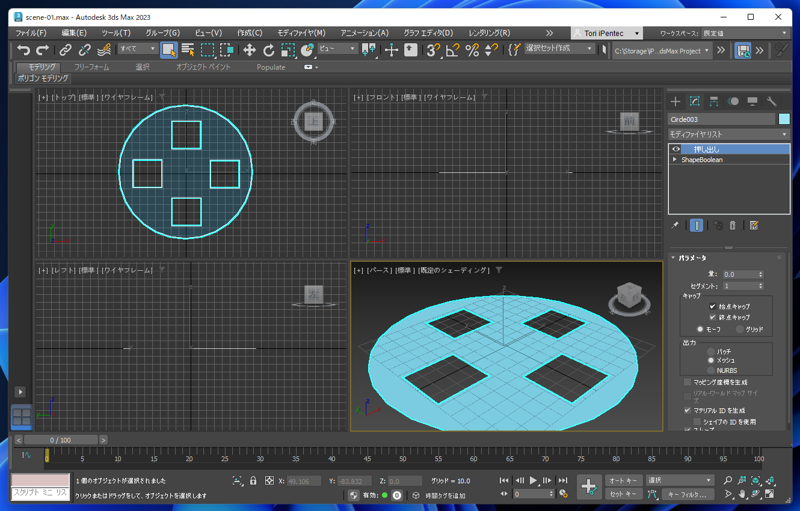Click the rectangular selection region icon

click(x=207, y=50)
